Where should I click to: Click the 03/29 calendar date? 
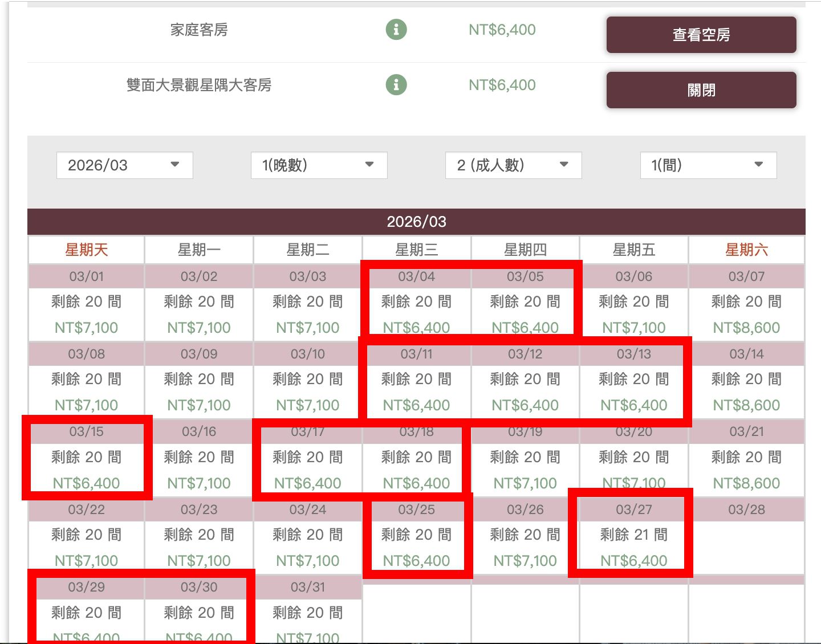click(86, 612)
